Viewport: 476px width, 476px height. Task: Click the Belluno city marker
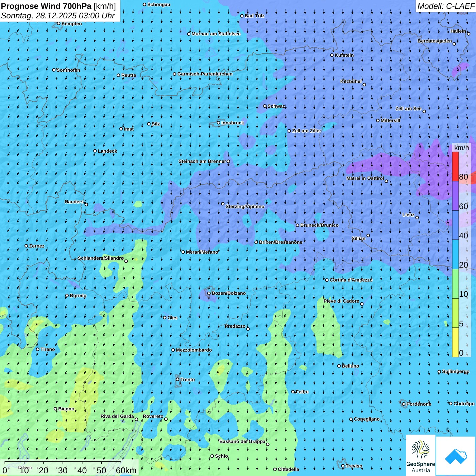(339, 366)
